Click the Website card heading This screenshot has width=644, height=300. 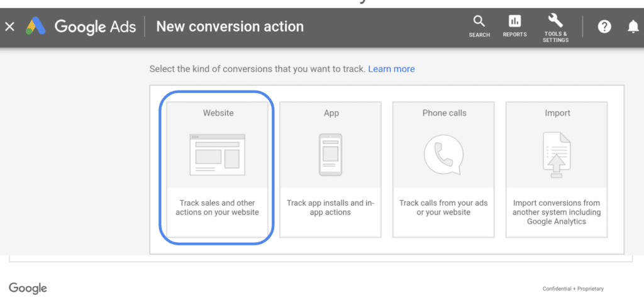(x=218, y=113)
